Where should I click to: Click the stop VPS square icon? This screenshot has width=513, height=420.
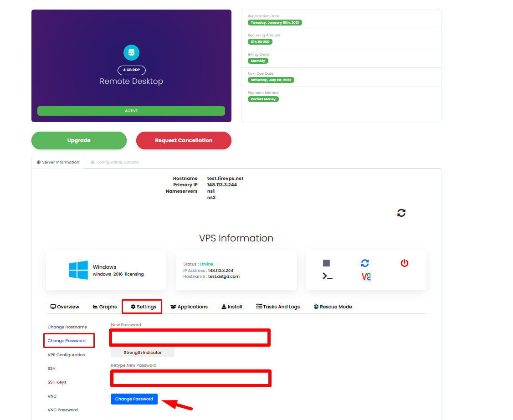(326, 263)
